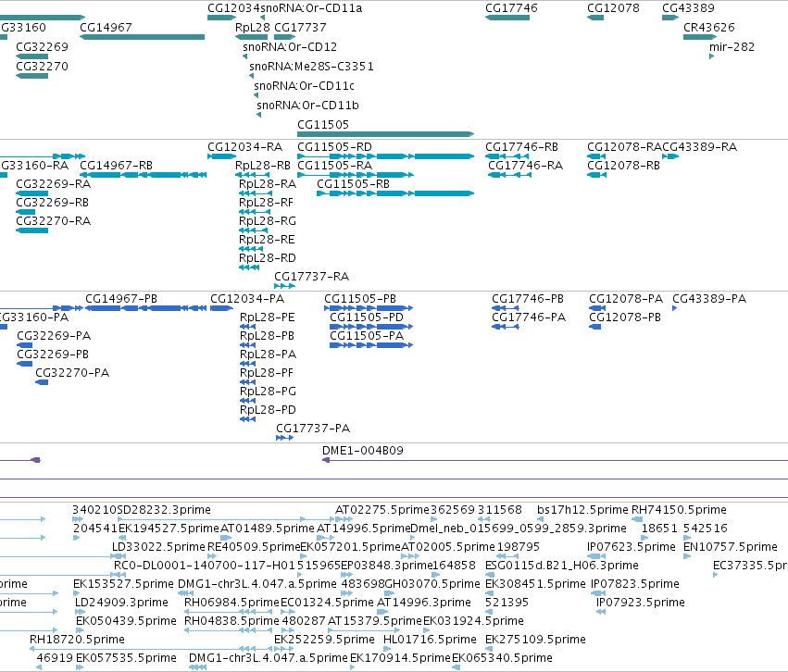Screen dimensions: 788x672
Task: Click EST label RH06984.5prime
Action: coord(231,603)
